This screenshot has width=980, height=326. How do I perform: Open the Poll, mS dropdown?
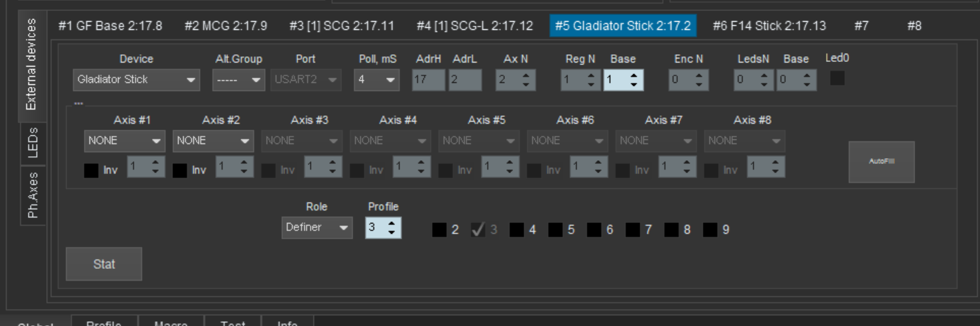tap(376, 80)
